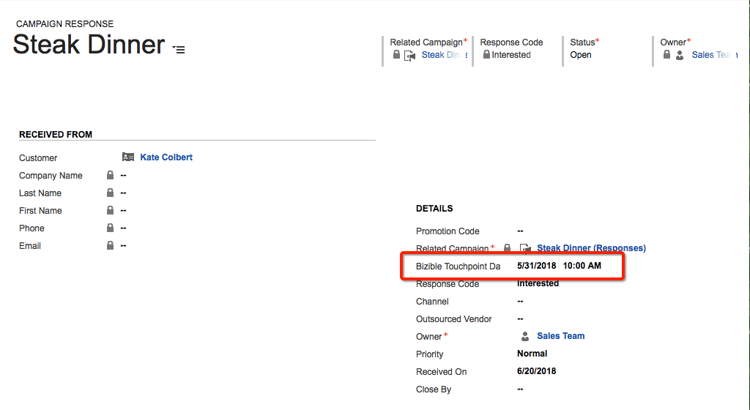Click Details Response Code value Interested

[x=538, y=283]
